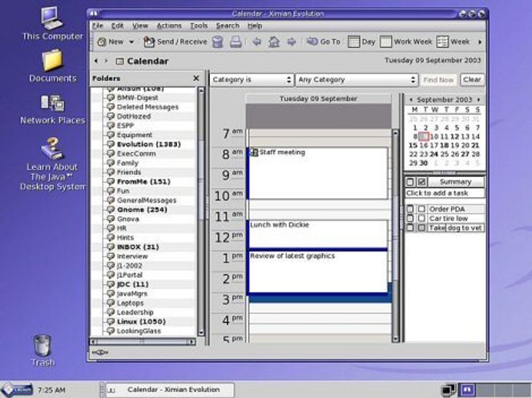Click the Clear search button
Viewport: 532px width, 398px height.
pyautogui.click(x=472, y=79)
